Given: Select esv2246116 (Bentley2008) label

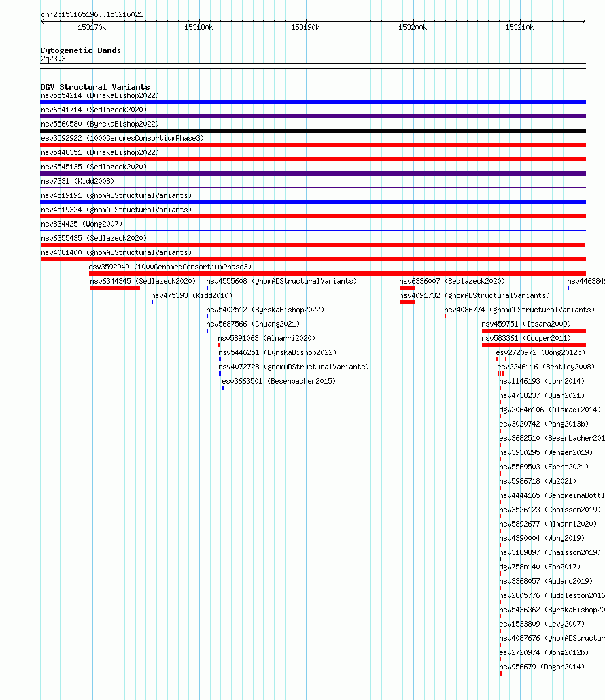Looking at the screenshot, I should tap(546, 367).
